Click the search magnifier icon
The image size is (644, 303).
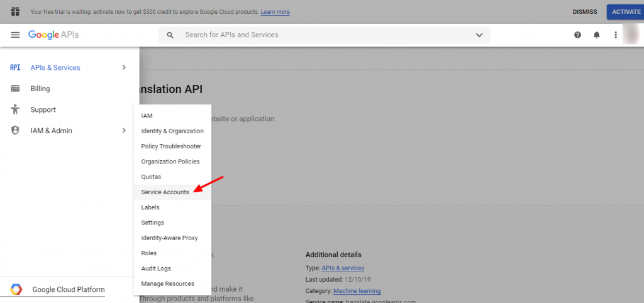click(x=170, y=35)
